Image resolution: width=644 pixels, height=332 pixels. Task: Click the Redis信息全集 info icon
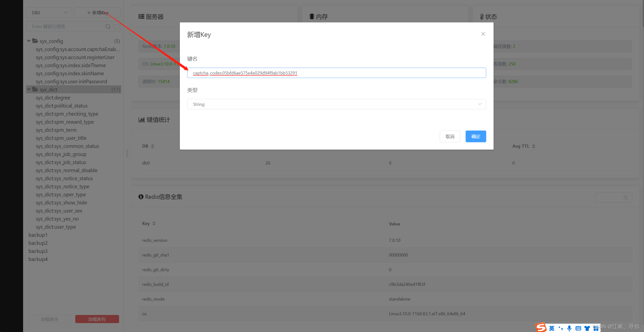(x=141, y=197)
